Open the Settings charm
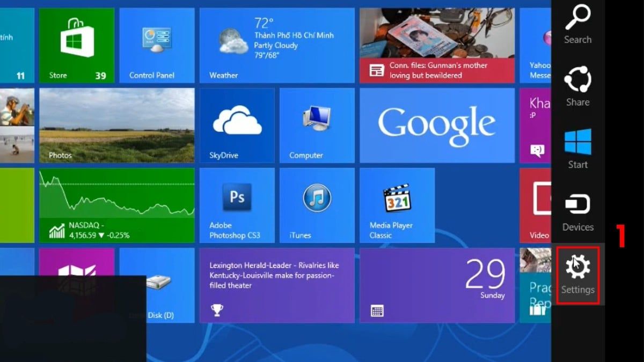This screenshot has width=644, height=362. click(x=577, y=274)
